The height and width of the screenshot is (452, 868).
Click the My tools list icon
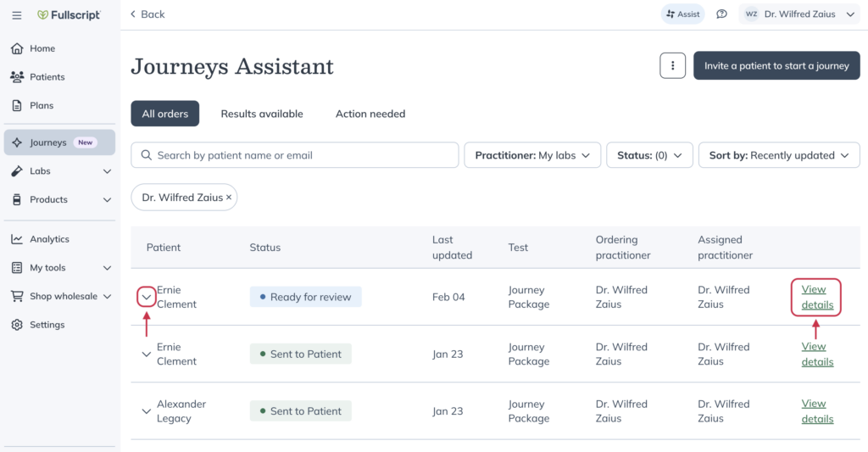pyautogui.click(x=17, y=267)
